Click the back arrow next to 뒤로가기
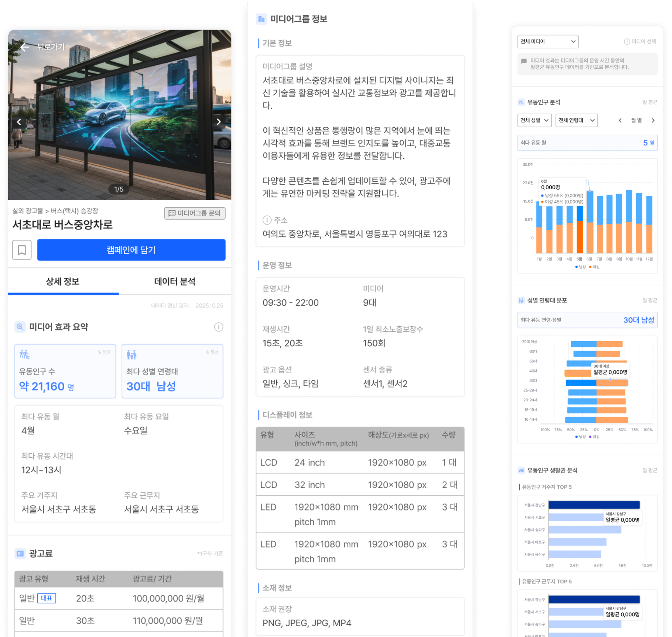The width and height of the screenshot is (672, 637). [25, 47]
